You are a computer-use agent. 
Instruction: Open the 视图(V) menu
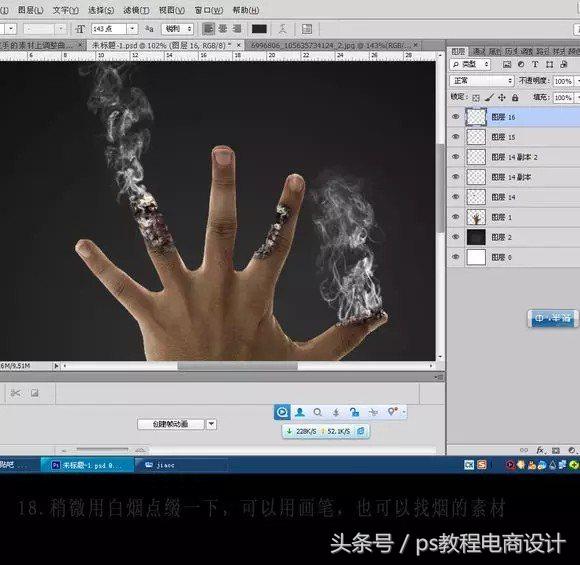pyautogui.click(x=172, y=10)
